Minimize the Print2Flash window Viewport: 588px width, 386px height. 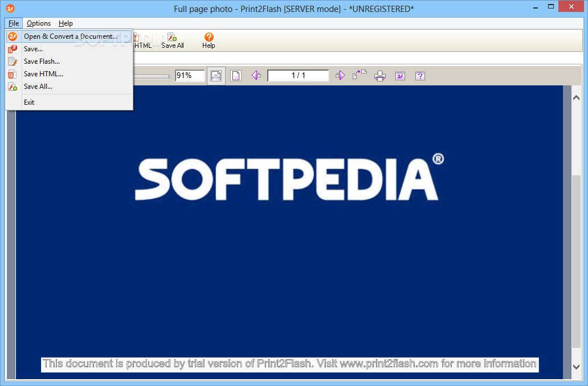(536, 7)
